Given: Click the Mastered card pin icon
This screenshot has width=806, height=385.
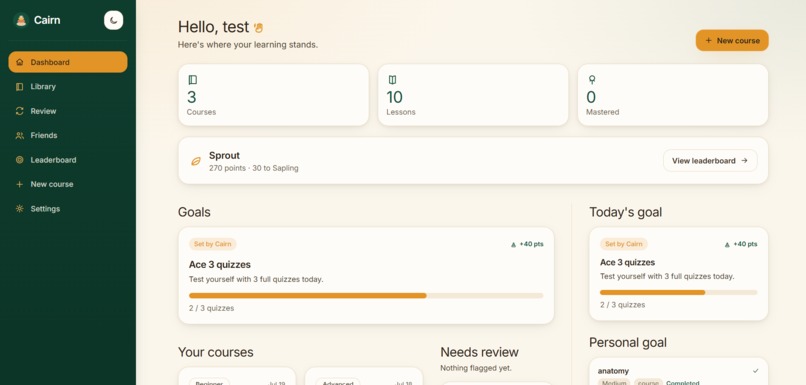Looking at the screenshot, I should point(592,80).
